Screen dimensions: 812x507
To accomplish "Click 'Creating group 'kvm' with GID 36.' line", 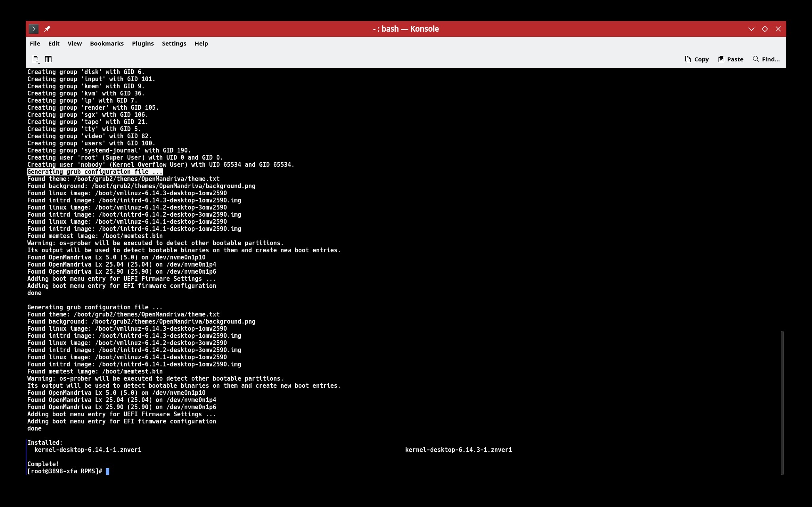I will pos(86,93).
